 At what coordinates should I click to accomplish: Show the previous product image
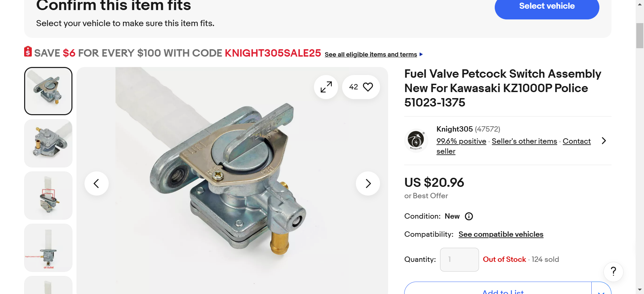pos(97,183)
